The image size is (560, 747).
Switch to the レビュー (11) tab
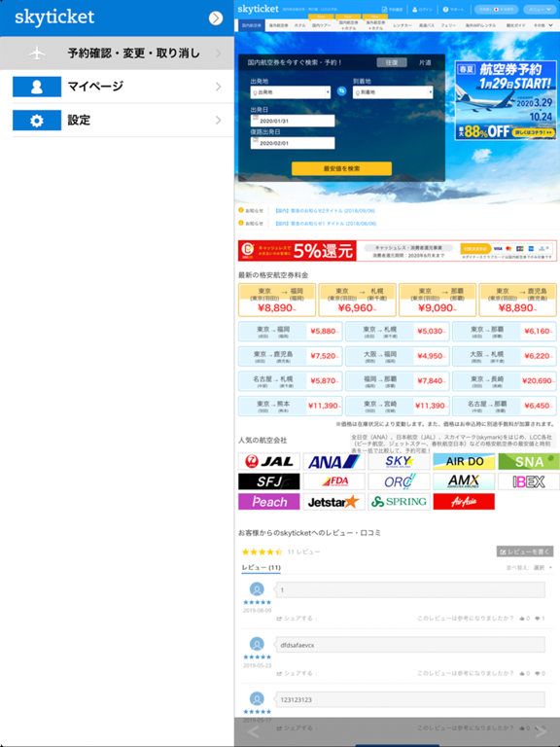coord(261,568)
